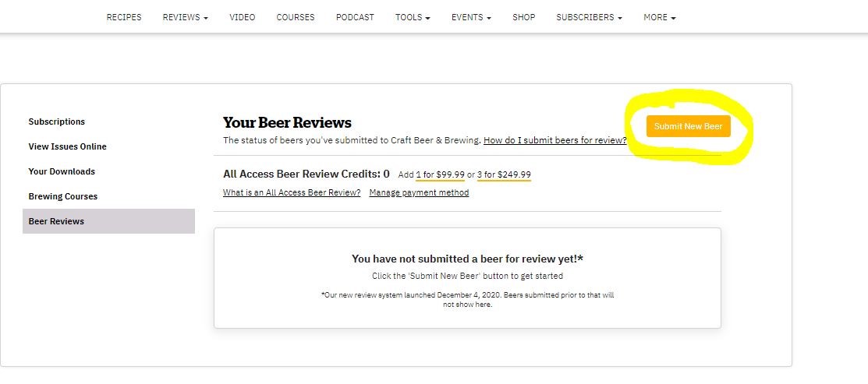868x384 pixels.
Task: Open Brewing Courses in the sidebar
Action: point(63,196)
